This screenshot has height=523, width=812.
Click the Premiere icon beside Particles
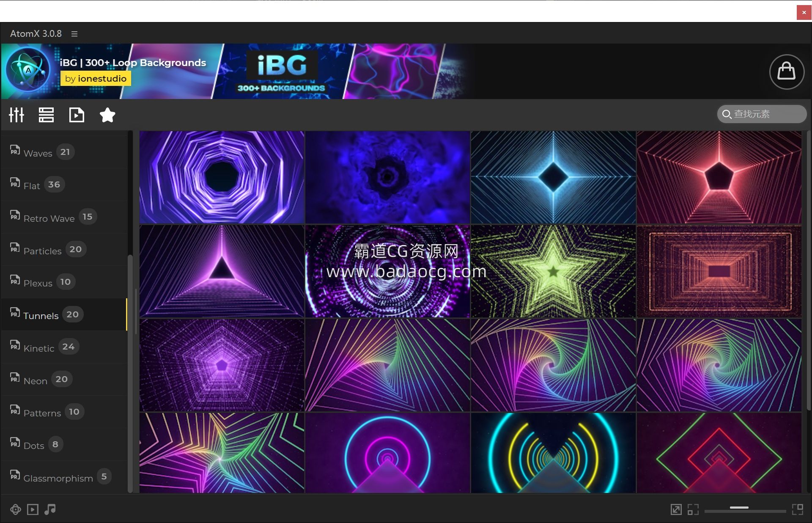click(15, 248)
